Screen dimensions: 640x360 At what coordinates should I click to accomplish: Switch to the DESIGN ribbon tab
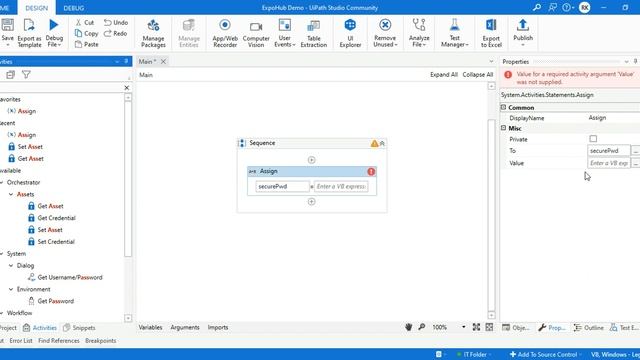coord(36,8)
